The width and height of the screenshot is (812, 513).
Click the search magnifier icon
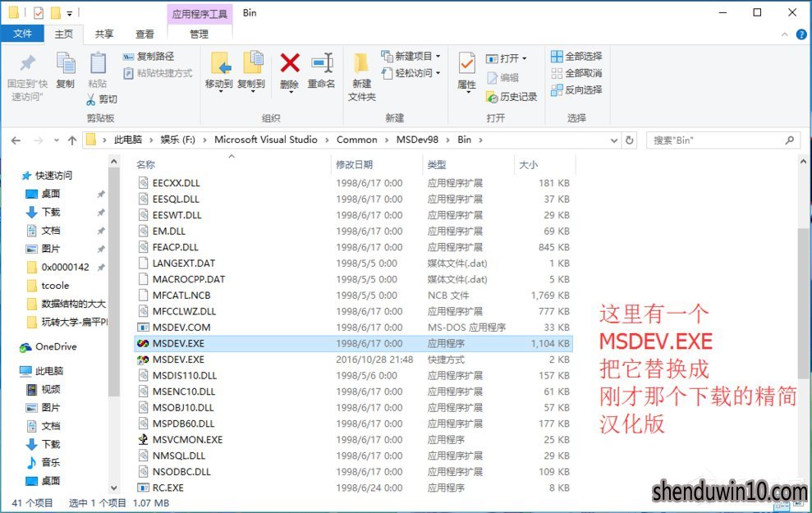pos(789,140)
